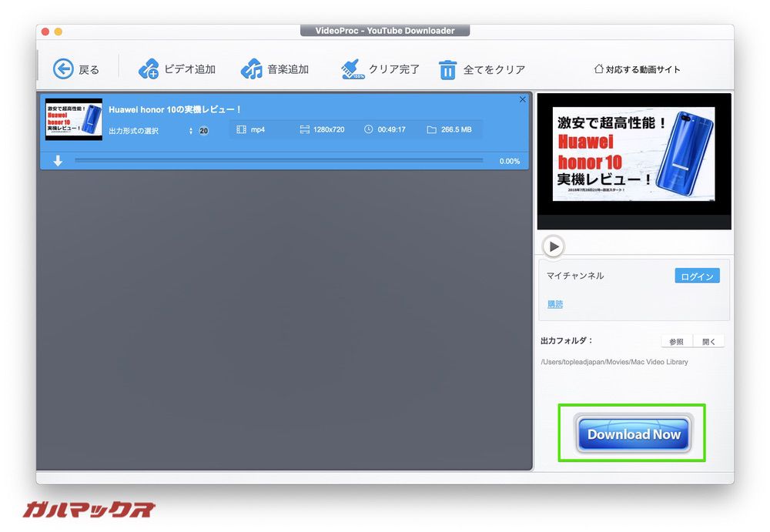Open 対応する動画サイト supported sites list

(x=638, y=69)
